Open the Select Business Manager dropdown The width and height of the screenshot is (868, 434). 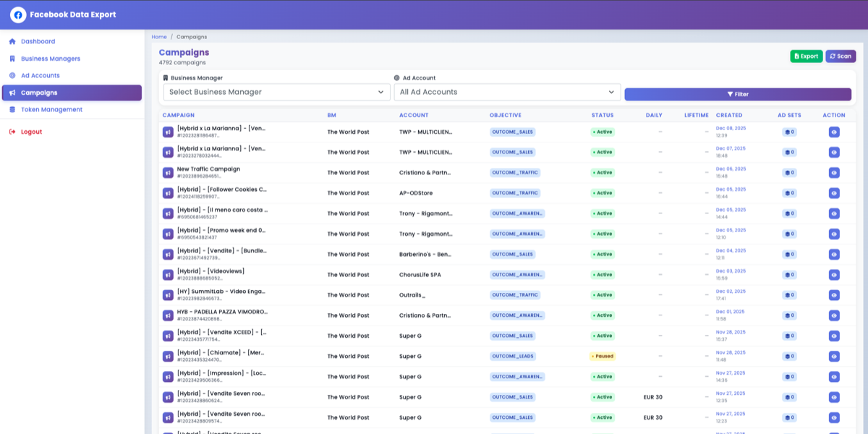[x=276, y=92]
